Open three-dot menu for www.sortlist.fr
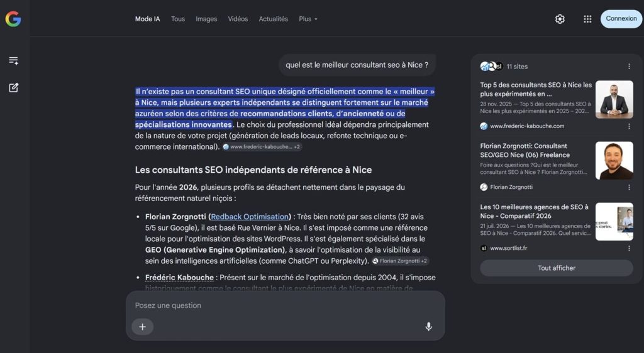Image resolution: width=644 pixels, height=353 pixels. 629,249
